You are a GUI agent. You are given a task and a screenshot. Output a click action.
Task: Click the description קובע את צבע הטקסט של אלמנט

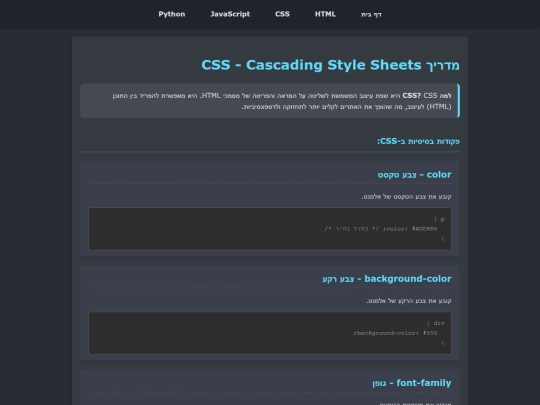[406, 197]
